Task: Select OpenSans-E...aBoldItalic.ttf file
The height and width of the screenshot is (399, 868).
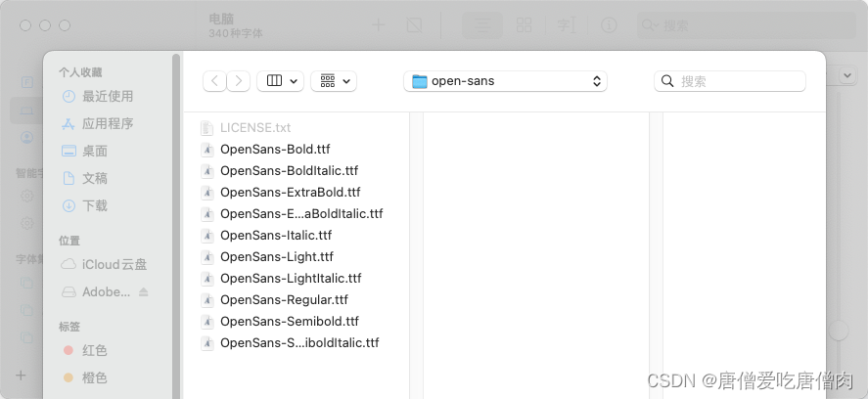Action: 301,214
